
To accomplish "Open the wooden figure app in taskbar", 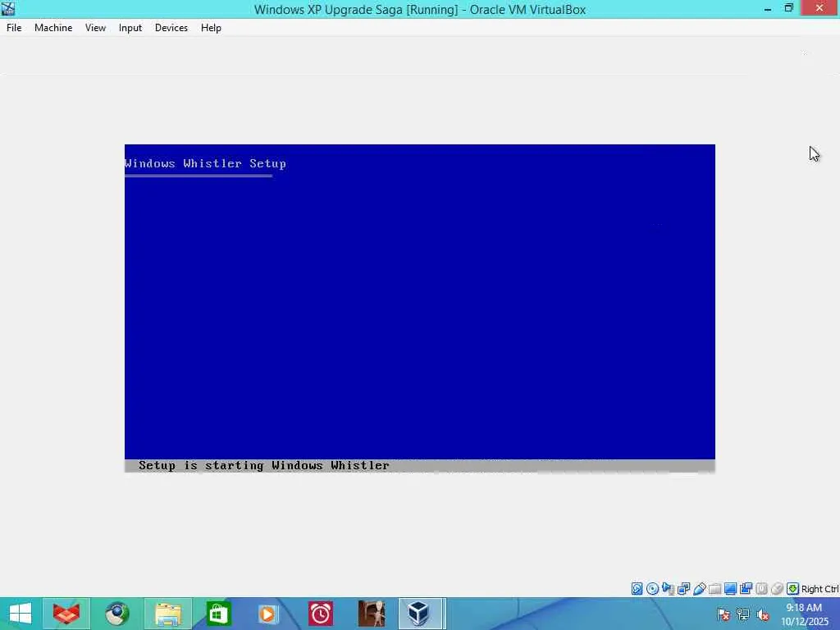I will tap(372, 614).
